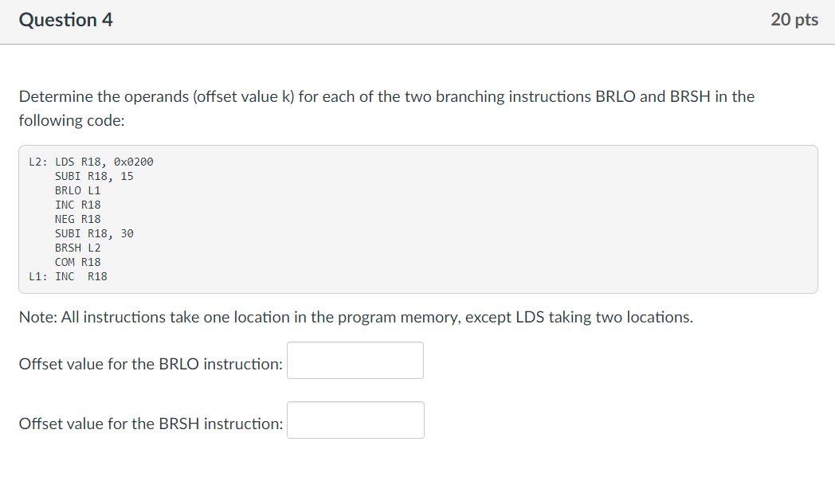Select the Question 4 header text
Screen dimensions: 835x504
tap(65, 20)
